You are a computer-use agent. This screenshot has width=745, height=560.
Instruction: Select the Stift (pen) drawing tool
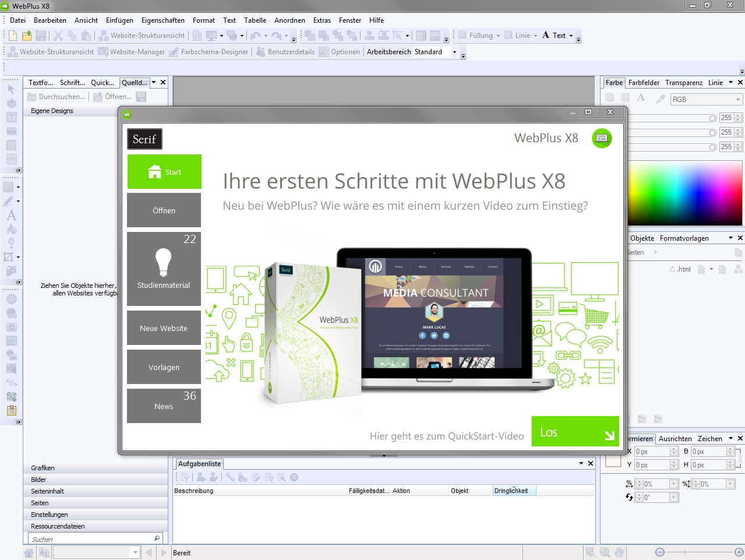tap(8, 201)
